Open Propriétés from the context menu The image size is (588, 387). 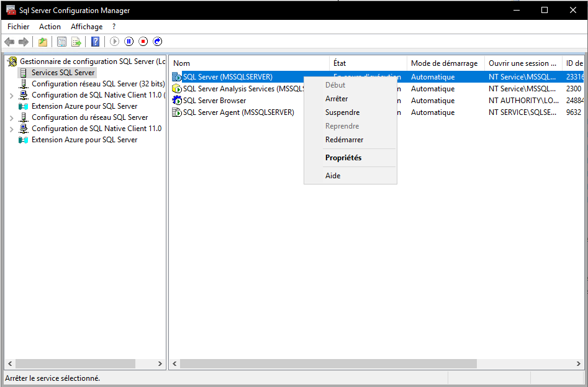tap(350, 158)
